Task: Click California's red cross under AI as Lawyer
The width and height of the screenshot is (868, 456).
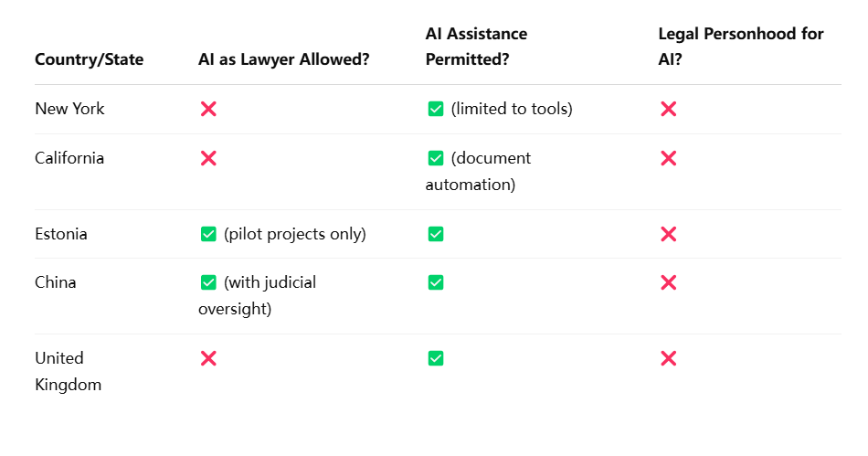Action: [x=208, y=158]
